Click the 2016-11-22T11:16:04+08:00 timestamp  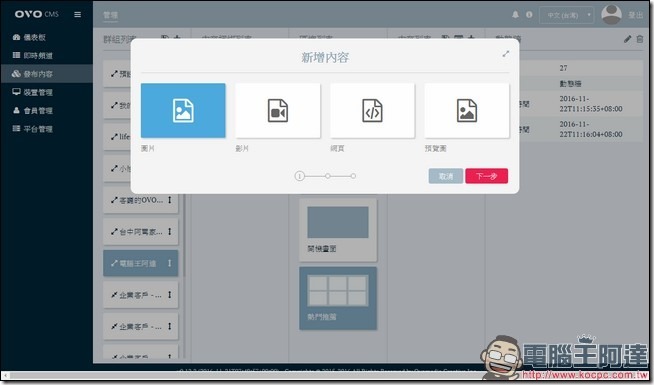coord(591,129)
